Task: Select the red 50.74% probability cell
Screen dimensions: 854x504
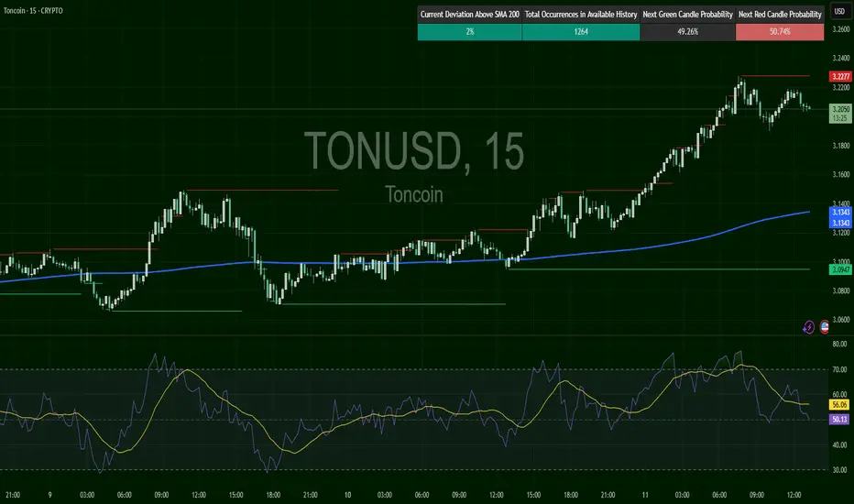Action: (780, 31)
